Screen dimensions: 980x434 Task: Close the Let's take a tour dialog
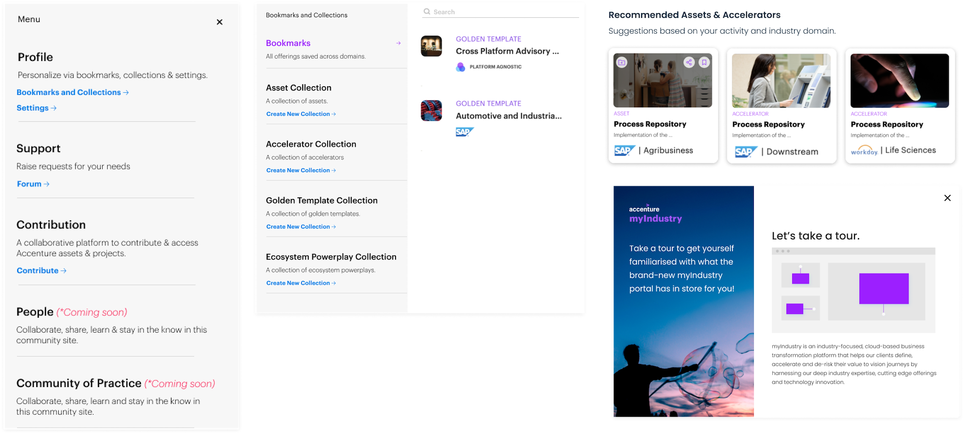click(947, 198)
